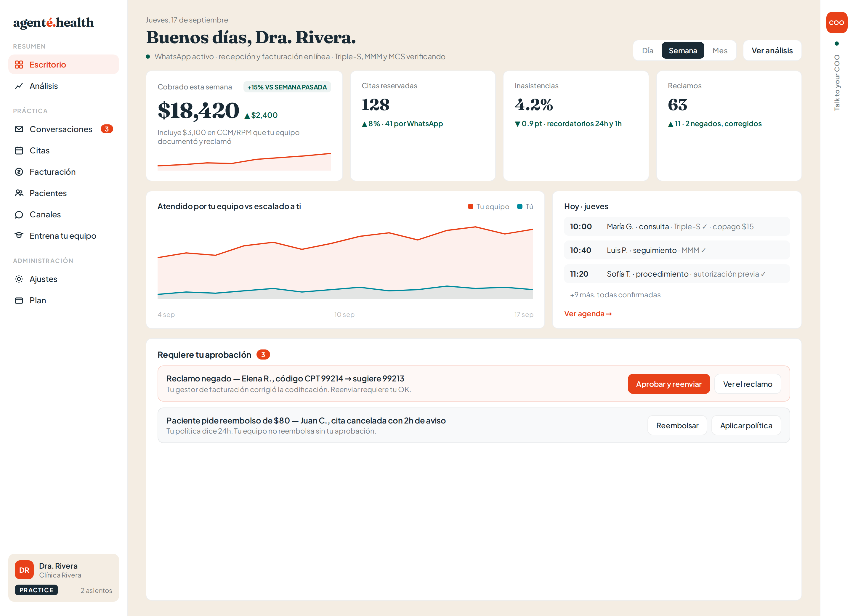The width and height of the screenshot is (853, 616).
Task: Click the Reclamos value 63
Action: tap(677, 105)
